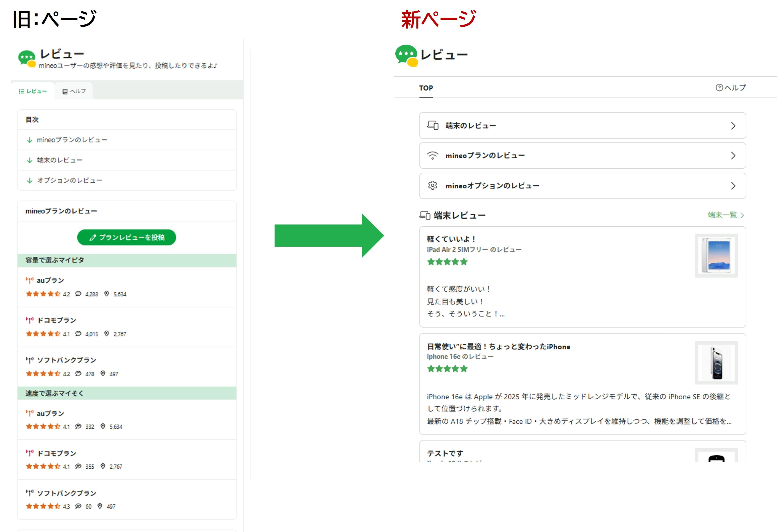Open mineoプランのレビュー via right chevron
The height and width of the screenshot is (532, 777).
pos(733,156)
